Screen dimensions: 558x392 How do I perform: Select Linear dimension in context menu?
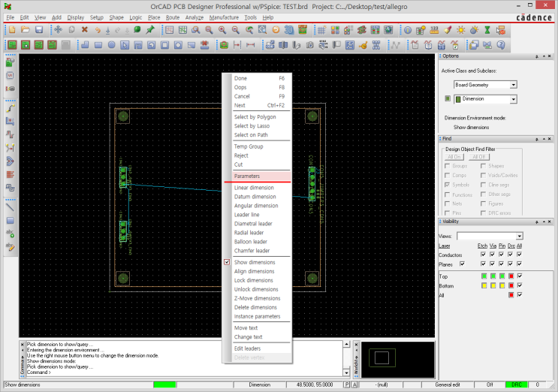click(255, 188)
